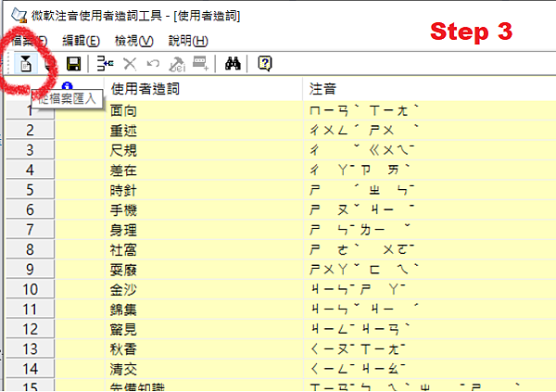Select row header number 2
This screenshot has height=392, width=556.
coord(31,130)
